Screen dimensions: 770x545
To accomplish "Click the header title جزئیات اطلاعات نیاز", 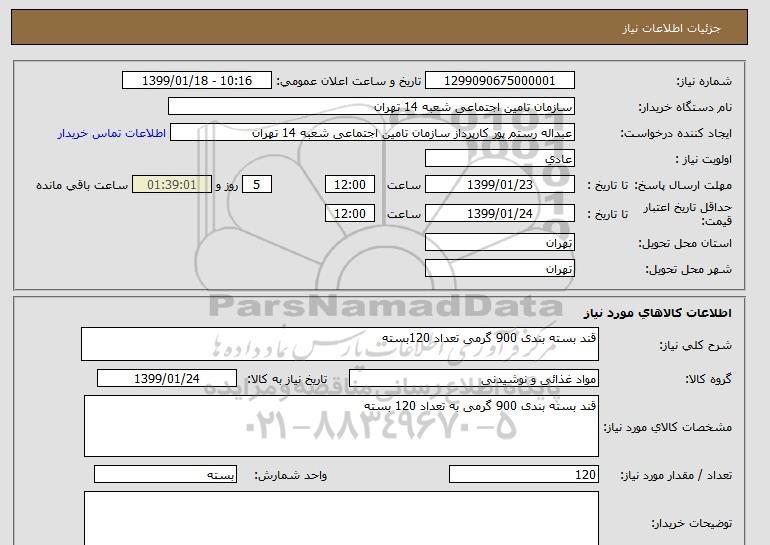I will 671,28.
